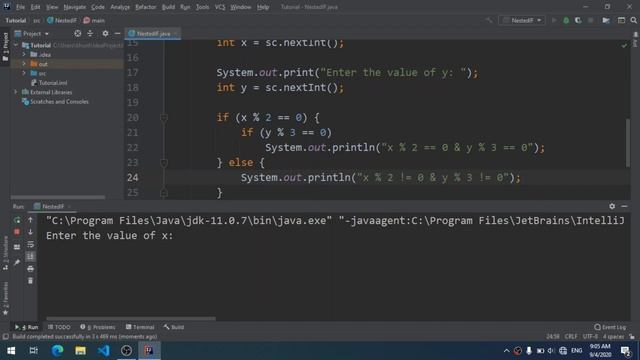Click the CRLF line separator selector
640x360 pixels.
point(571,337)
